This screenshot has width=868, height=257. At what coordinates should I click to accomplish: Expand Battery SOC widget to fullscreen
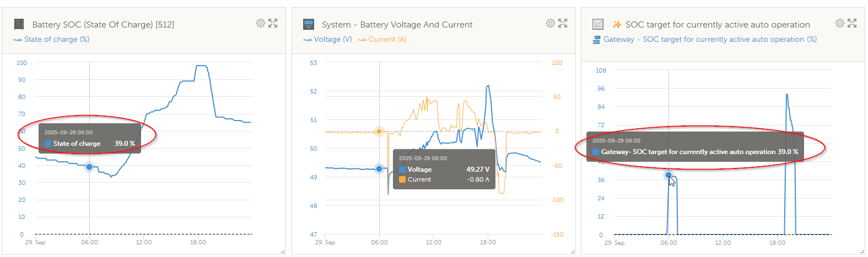click(273, 23)
